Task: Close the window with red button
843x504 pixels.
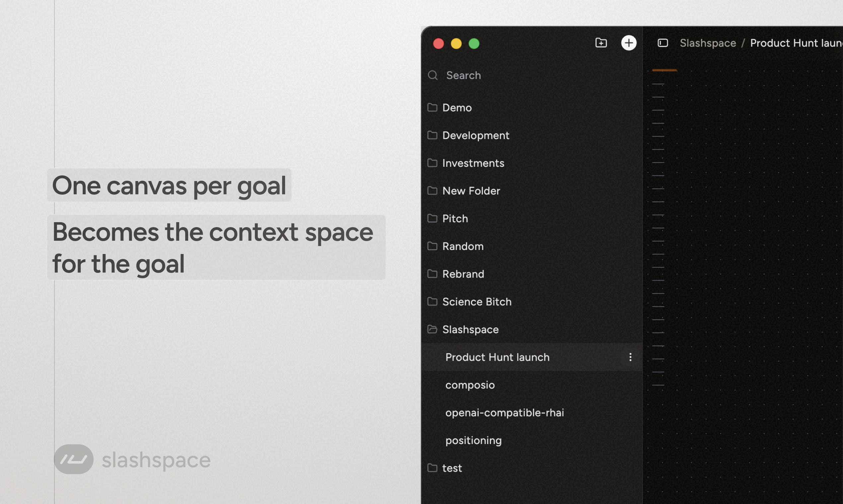Action: 438,43
